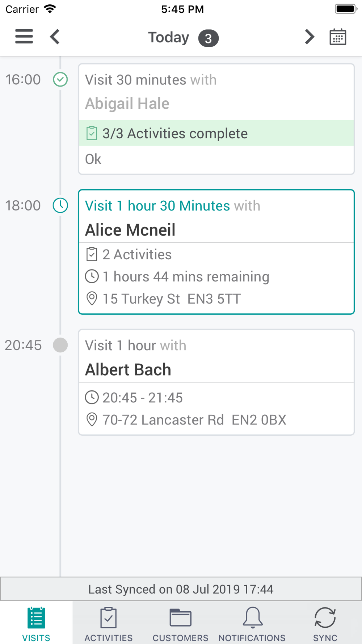
Task: Select the clock marker at 18:00
Action: click(x=60, y=205)
